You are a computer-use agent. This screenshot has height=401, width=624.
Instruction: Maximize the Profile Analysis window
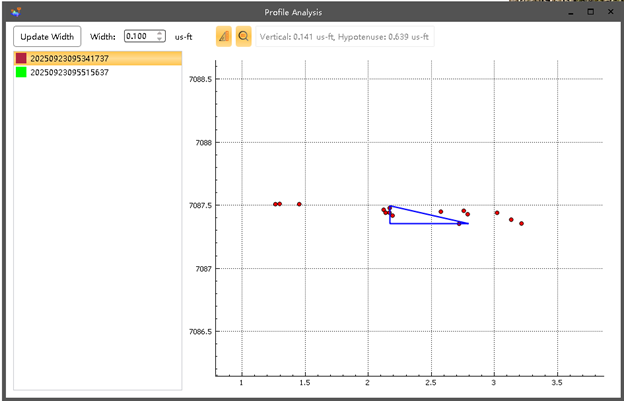click(590, 11)
